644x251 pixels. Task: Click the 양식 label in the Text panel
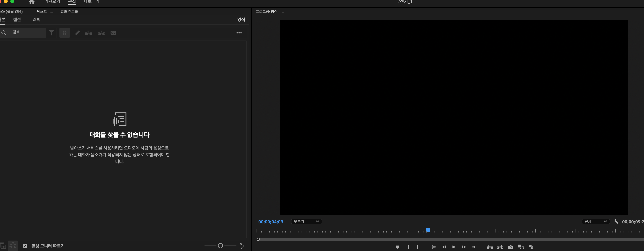[241, 19]
